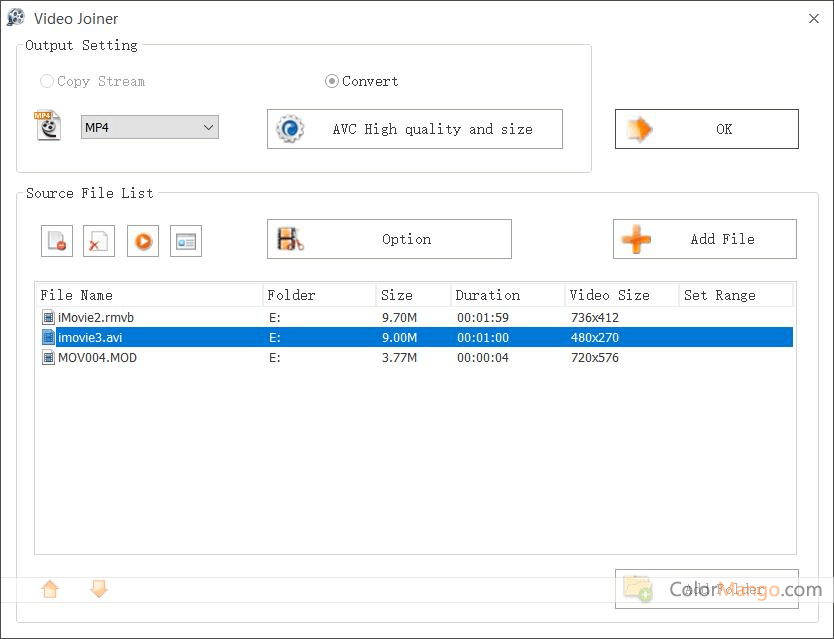The height and width of the screenshot is (639, 834).
Task: Open the file information window icon
Action: 186,241
